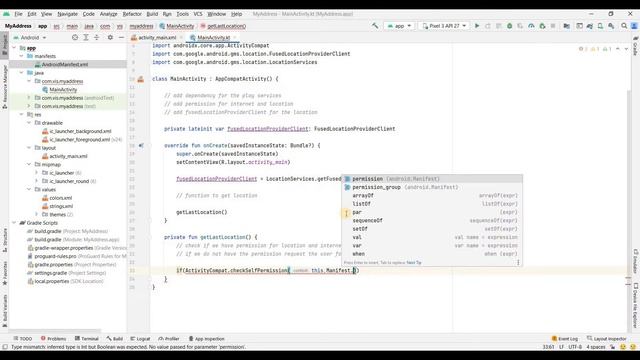The image size is (640, 360).
Task: Toggle the Emulator tool window
Action: pos(636,262)
